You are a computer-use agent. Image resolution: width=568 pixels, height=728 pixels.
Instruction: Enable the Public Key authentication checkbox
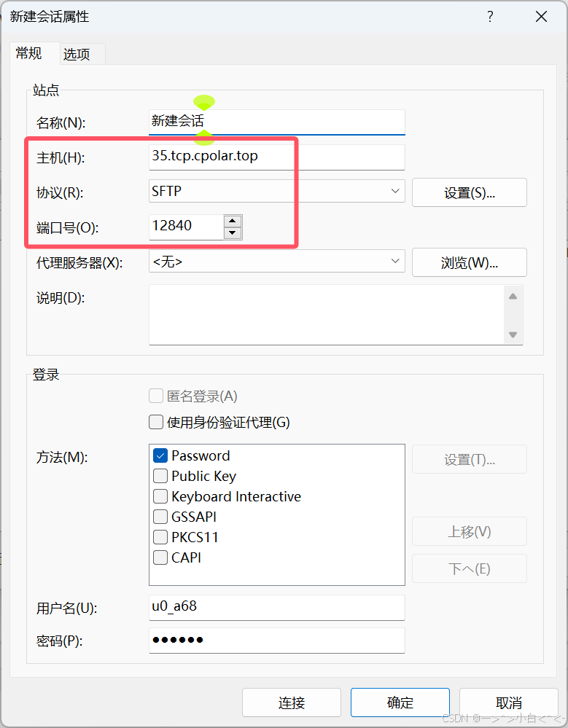click(x=160, y=476)
